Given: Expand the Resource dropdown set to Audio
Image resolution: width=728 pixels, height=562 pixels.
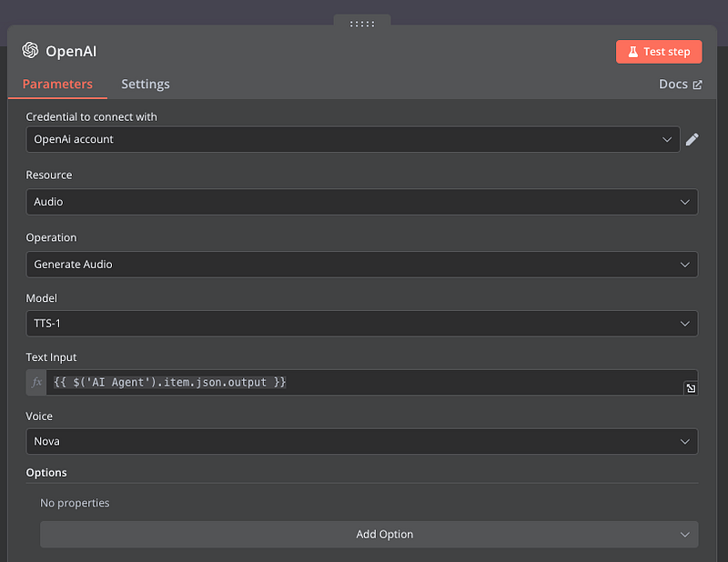Looking at the screenshot, I should [361, 202].
